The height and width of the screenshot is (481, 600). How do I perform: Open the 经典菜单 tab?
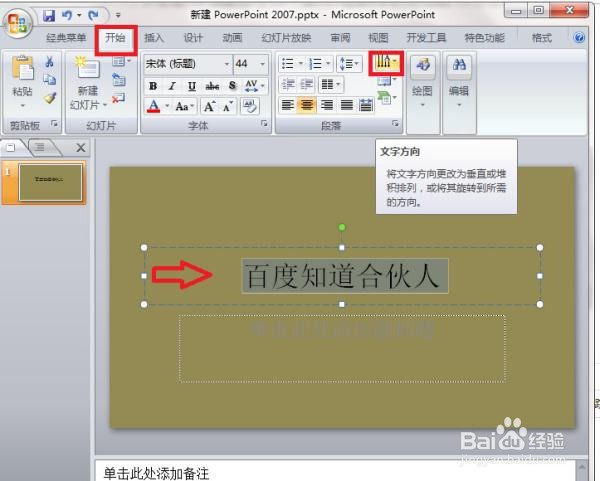[x=66, y=38]
